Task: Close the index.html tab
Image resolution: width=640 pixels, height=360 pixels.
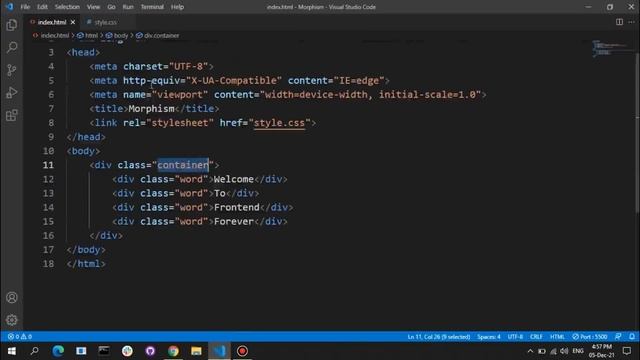Action: [x=73, y=22]
